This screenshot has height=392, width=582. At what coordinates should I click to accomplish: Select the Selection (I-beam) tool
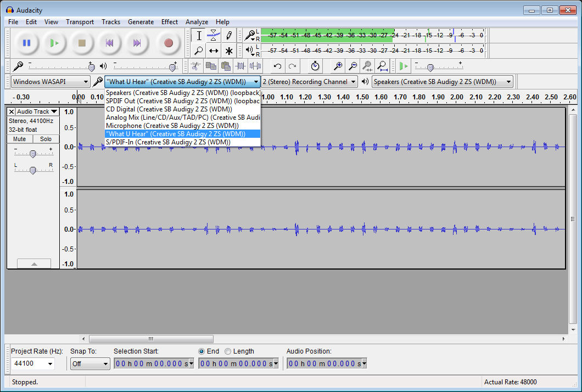(x=199, y=36)
